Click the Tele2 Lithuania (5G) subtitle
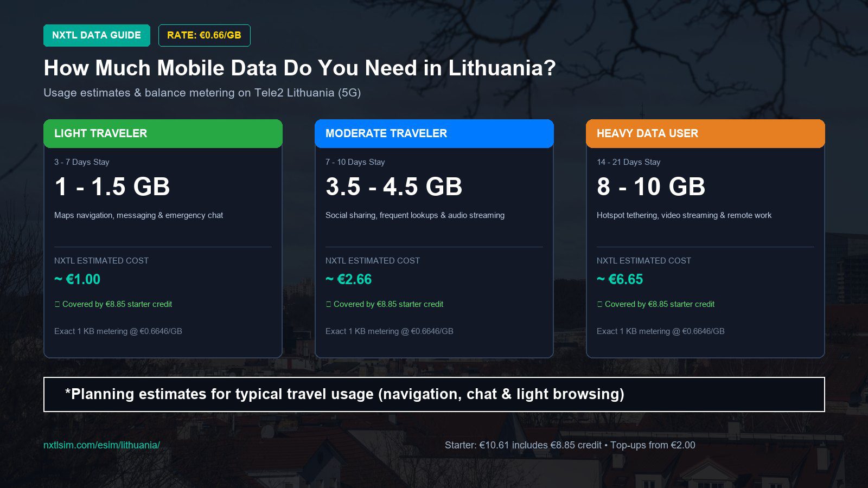 [x=202, y=93]
